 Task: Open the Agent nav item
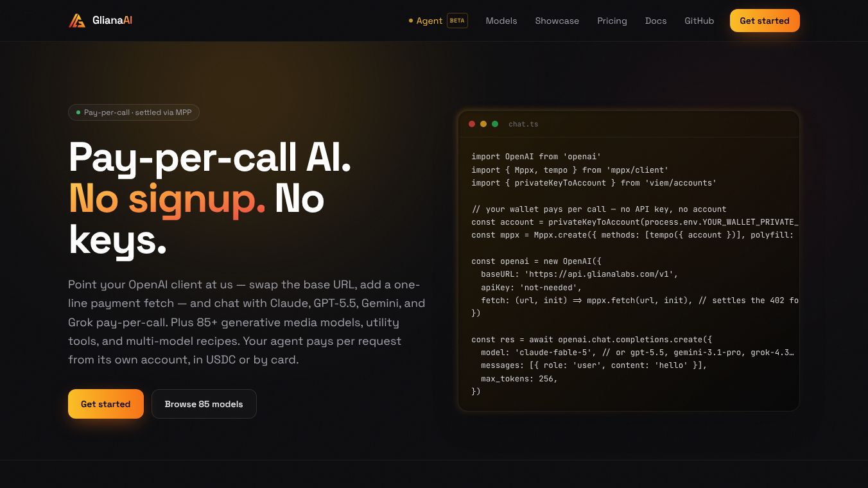point(430,21)
